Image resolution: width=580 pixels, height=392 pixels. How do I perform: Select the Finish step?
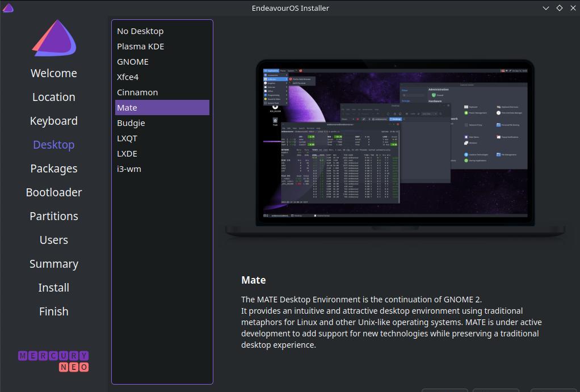tap(54, 311)
